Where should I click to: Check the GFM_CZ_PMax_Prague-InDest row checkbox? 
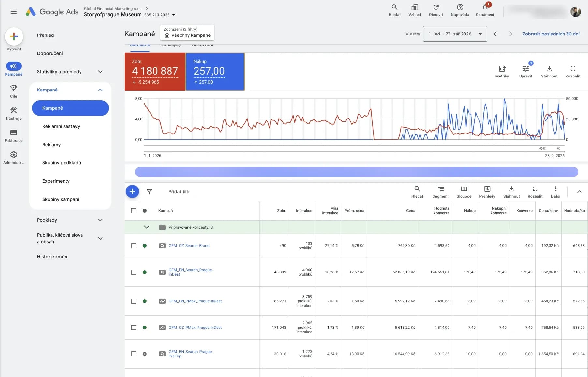pyautogui.click(x=134, y=328)
